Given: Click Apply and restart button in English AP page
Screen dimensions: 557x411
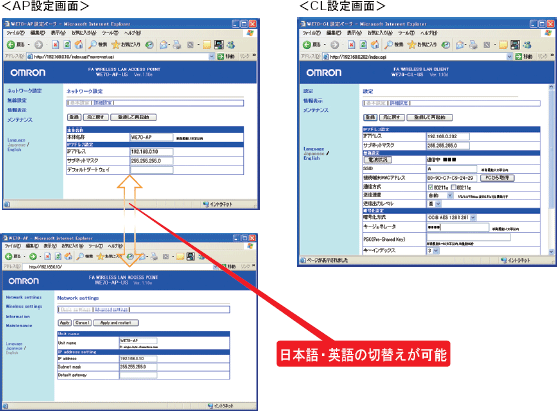Looking at the screenshot, I should [116, 323].
